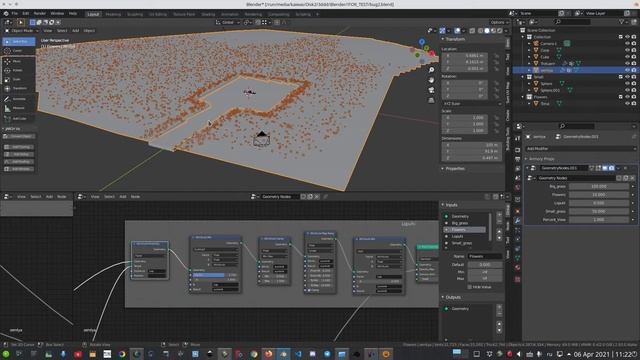Select the Measure tool
Viewport: 640px width, 360px height.
click(x=19, y=108)
